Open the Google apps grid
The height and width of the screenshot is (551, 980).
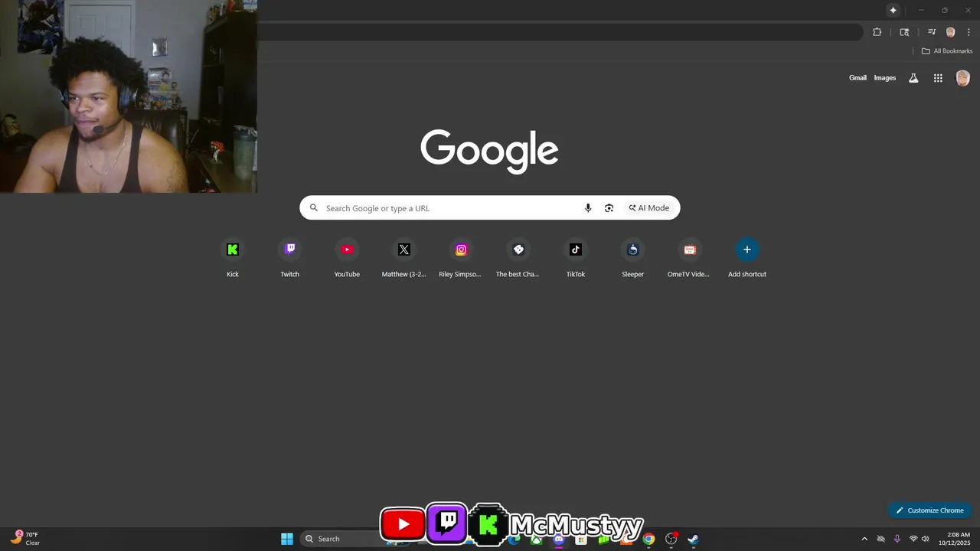(x=938, y=78)
